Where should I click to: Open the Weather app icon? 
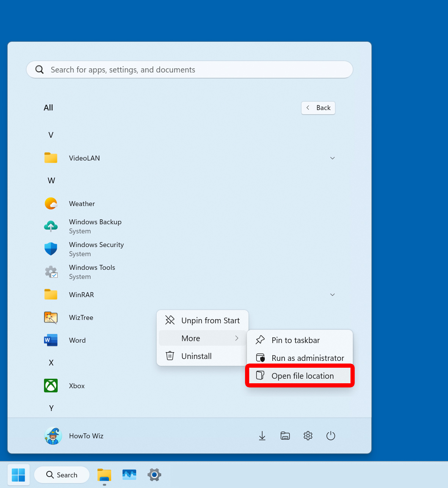point(51,203)
